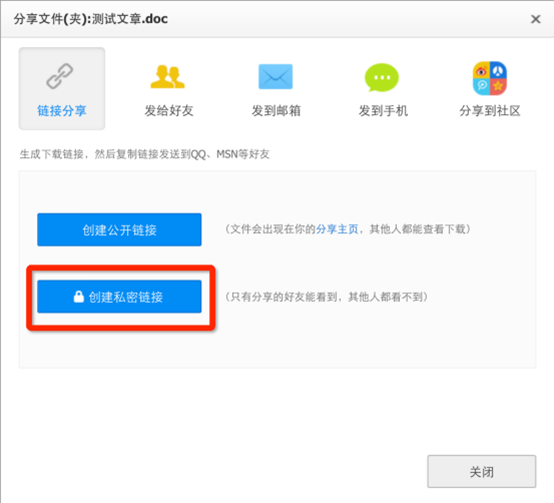Click the 创建私密链接 button

pyautogui.click(x=119, y=297)
